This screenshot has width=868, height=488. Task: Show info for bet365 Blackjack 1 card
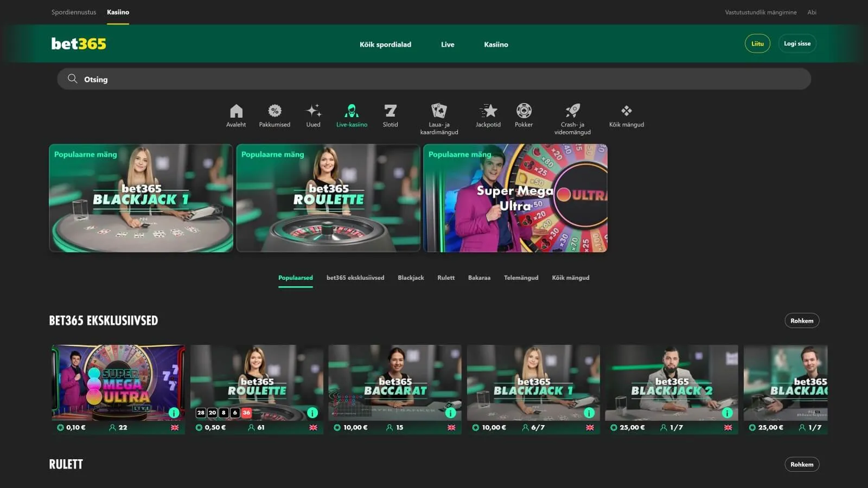[589, 413]
